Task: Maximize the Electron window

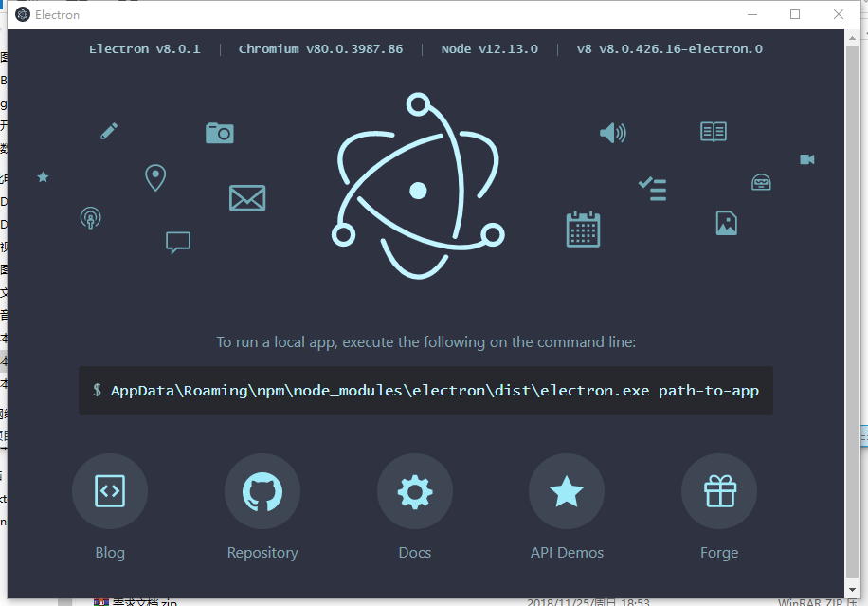Action: tap(795, 14)
